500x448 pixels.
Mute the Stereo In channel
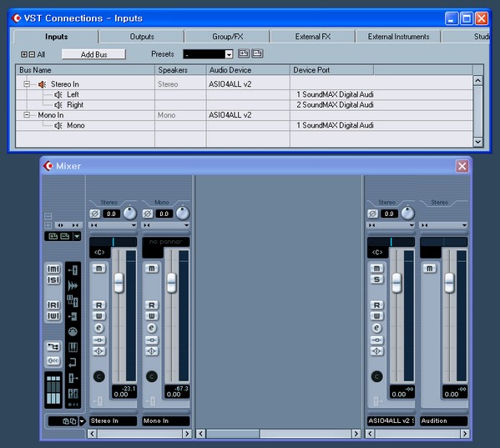click(x=98, y=269)
